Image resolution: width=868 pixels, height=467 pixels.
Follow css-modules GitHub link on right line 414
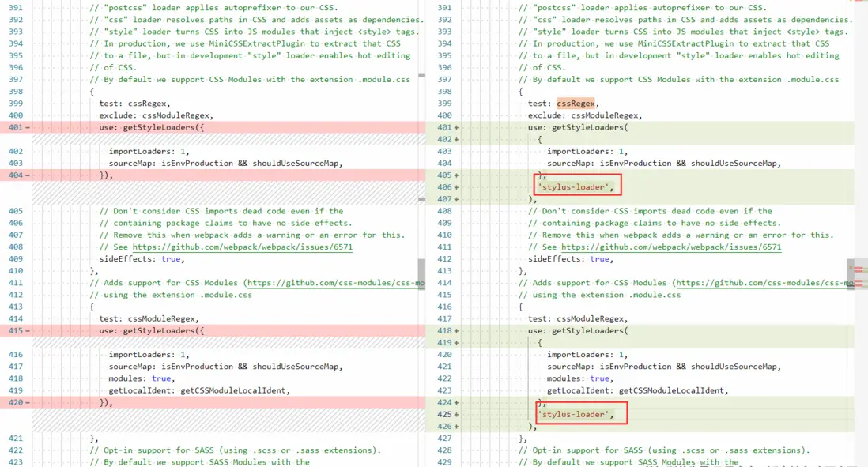click(x=765, y=283)
